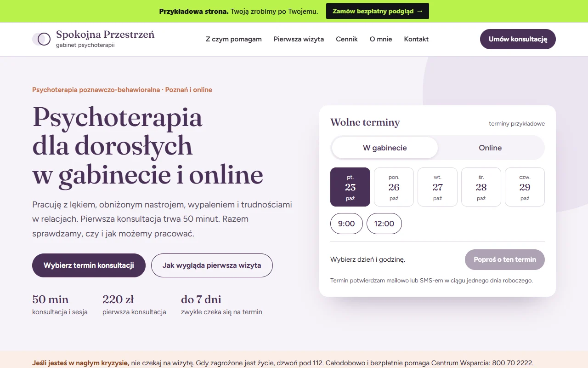Screen dimensions: 588x368
Task: Click the Wybierz dzień i godzinę text
Action: tap(367, 259)
